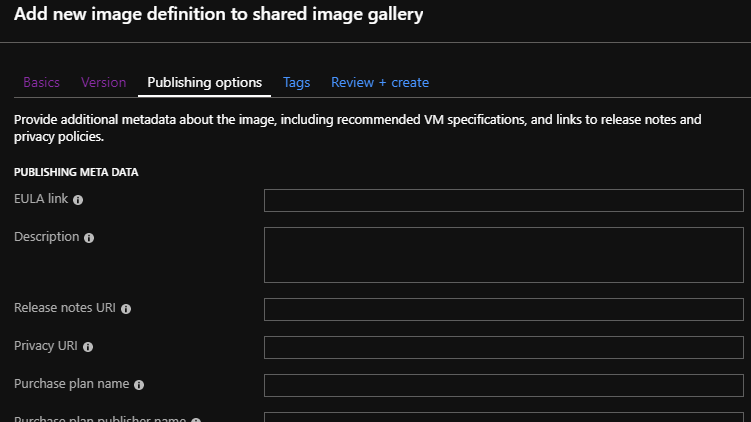Switch to the Basics tab
The height and width of the screenshot is (422, 751).
click(42, 82)
